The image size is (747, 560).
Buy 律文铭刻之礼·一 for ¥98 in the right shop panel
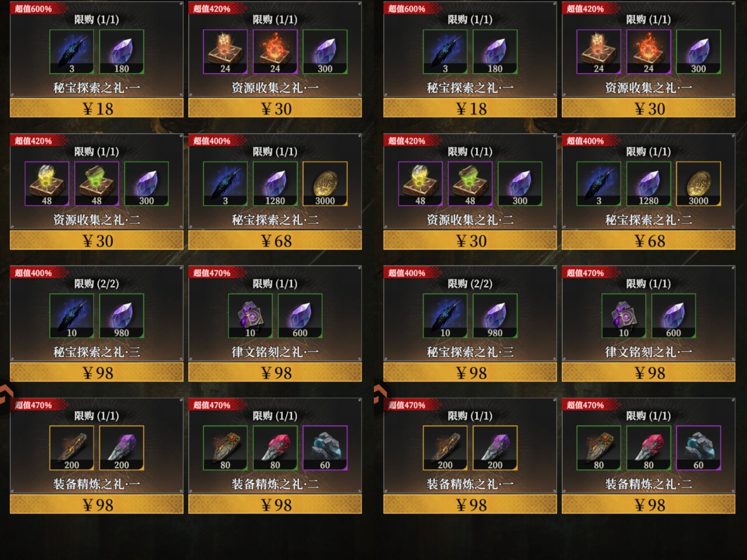[649, 373]
